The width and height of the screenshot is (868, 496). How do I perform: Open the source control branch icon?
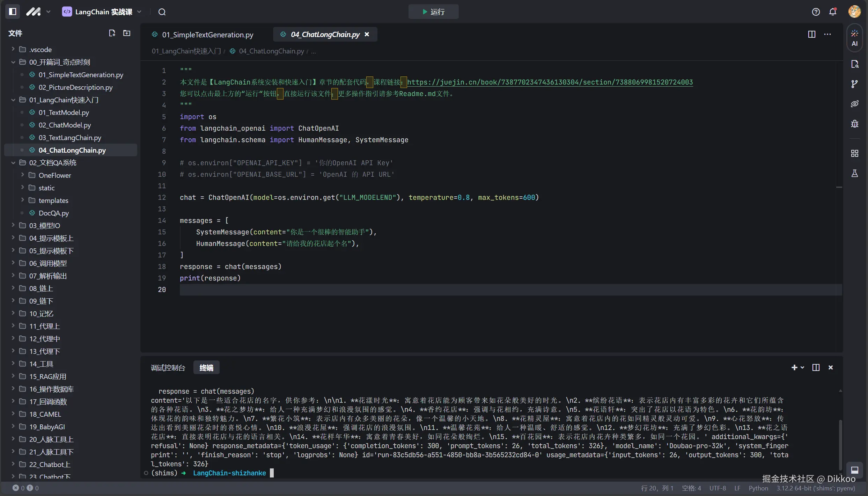pos(854,84)
